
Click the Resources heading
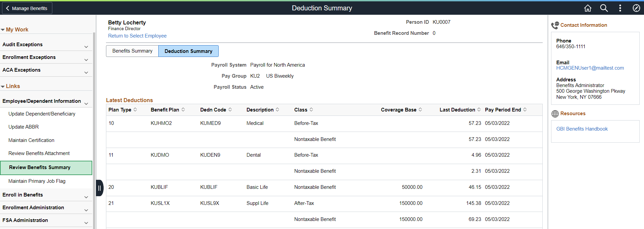573,113
